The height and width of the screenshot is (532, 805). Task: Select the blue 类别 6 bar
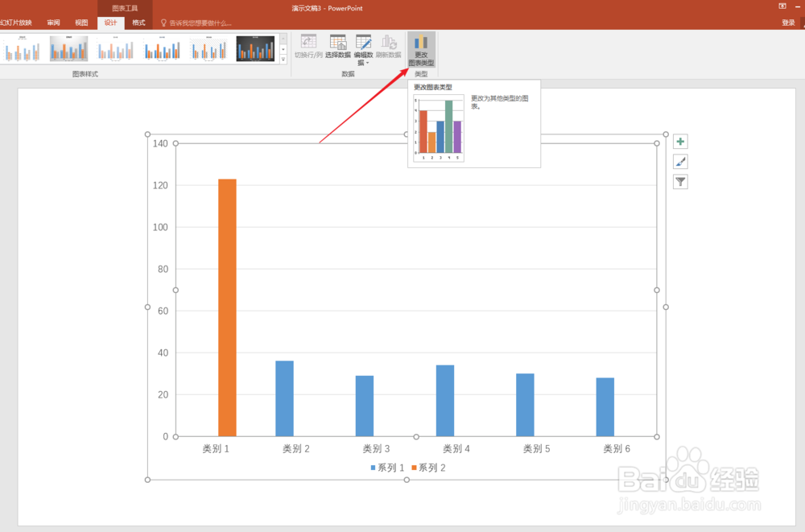[x=605, y=407]
